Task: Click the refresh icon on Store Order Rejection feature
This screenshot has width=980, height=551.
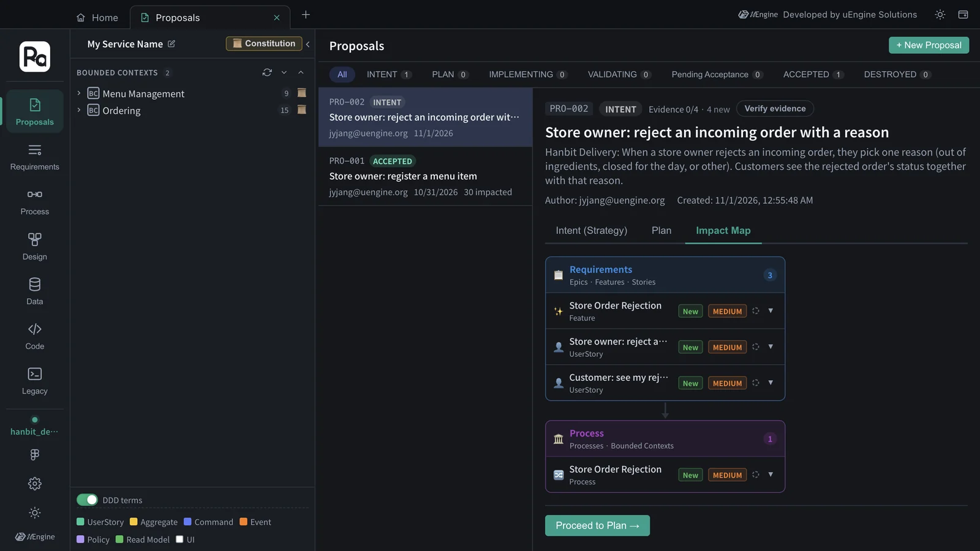Action: 756,311
